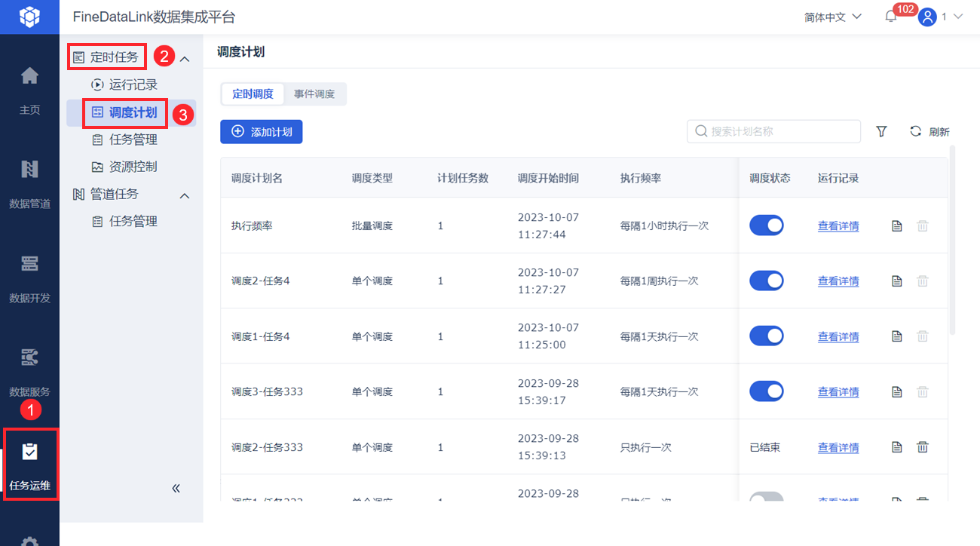Toggle schedule status for 执行频率
The width and height of the screenshot is (980, 546).
[x=766, y=225]
